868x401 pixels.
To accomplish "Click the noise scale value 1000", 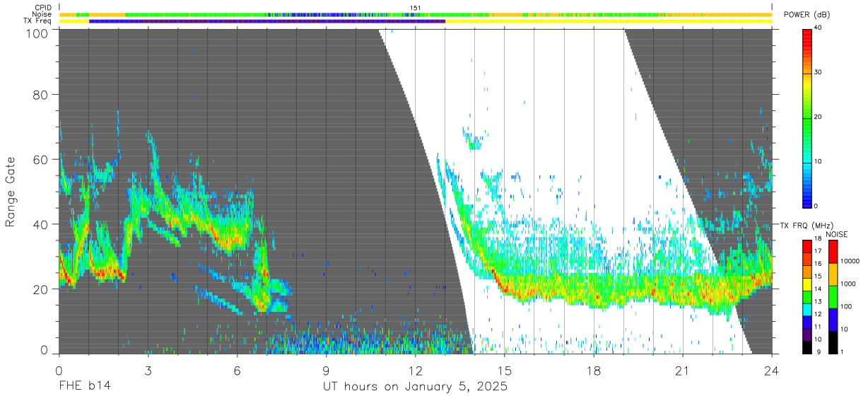I will (x=848, y=284).
